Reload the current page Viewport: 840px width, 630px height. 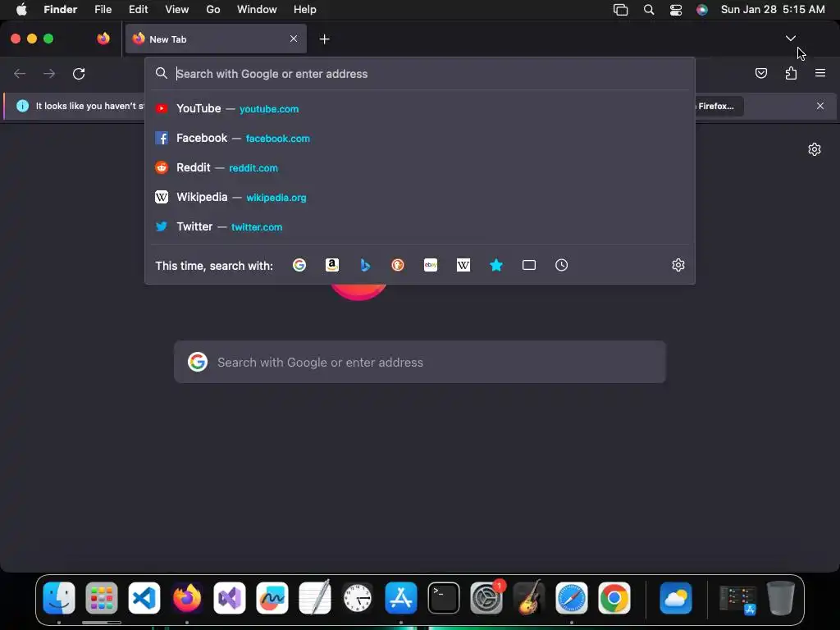pyautogui.click(x=79, y=73)
